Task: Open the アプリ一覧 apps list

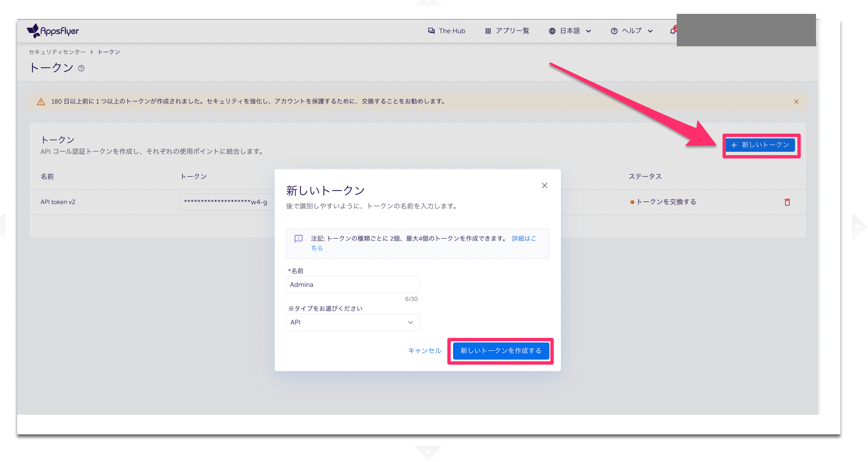Action: [507, 31]
